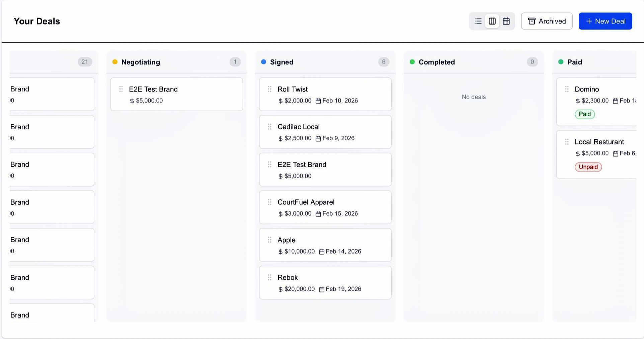
Task: Click the drag handle on E2E Test Brand card
Action: [x=121, y=89]
